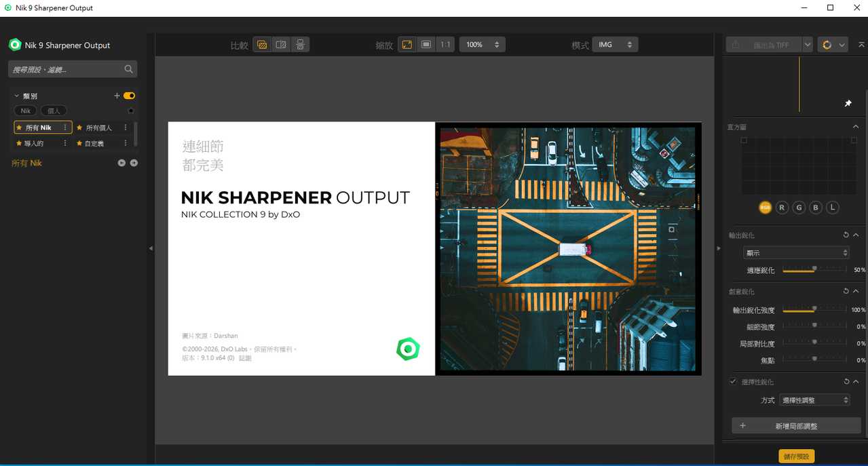Screen dimensions: 868x466
Task: Collapse the right panel arrow
Action: point(719,248)
